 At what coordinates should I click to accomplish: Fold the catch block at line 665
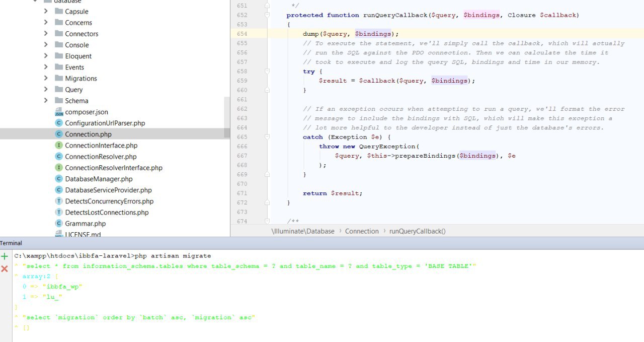pyautogui.click(x=268, y=137)
